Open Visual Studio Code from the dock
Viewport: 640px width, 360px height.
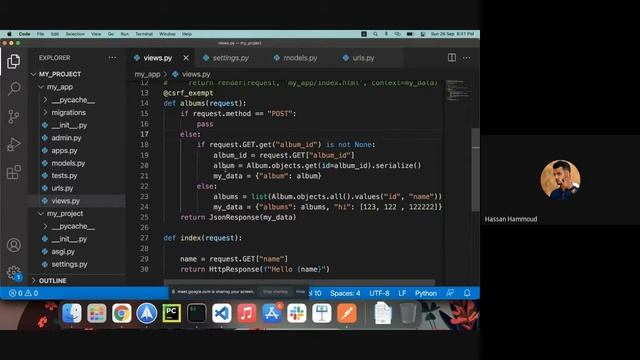point(222,313)
